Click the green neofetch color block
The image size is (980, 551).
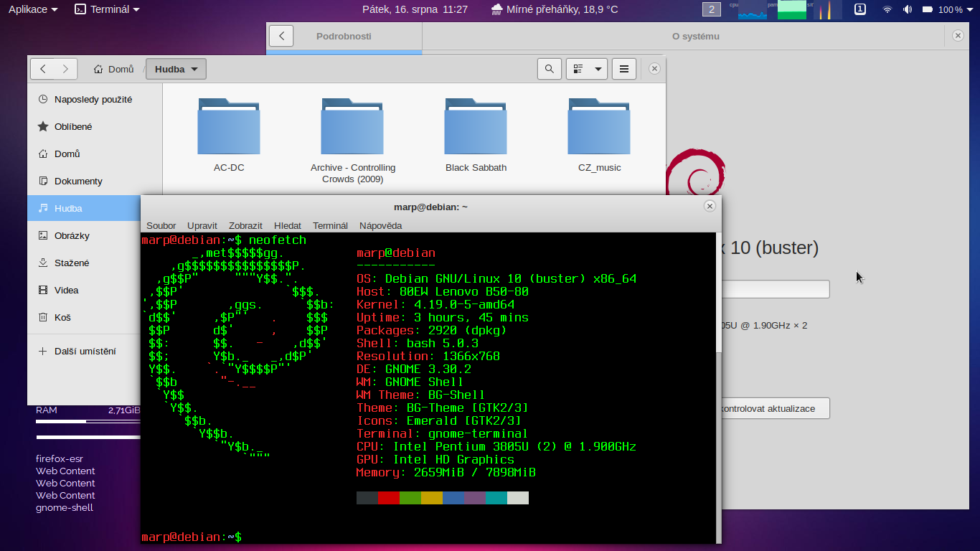[410, 498]
